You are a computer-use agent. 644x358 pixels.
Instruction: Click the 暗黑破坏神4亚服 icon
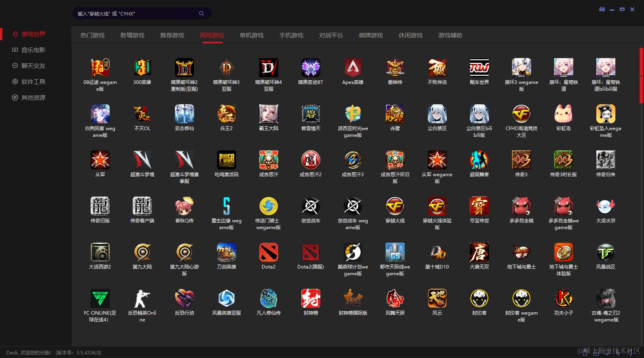pos(268,68)
